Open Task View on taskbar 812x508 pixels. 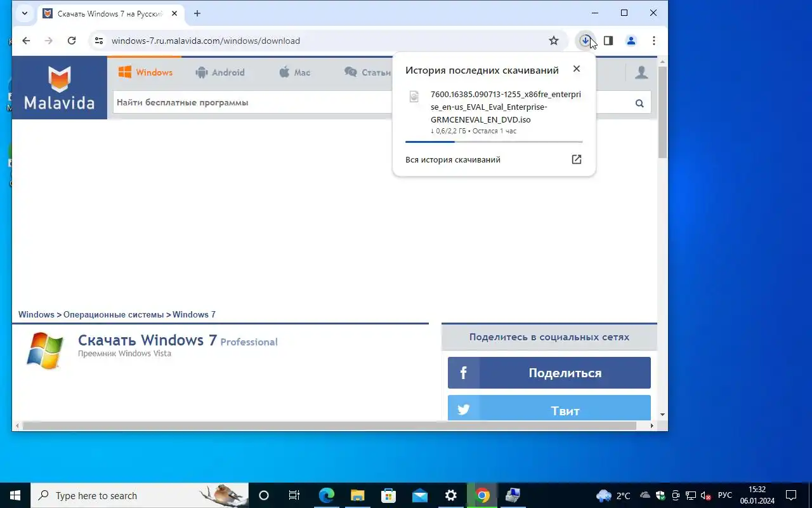294,495
